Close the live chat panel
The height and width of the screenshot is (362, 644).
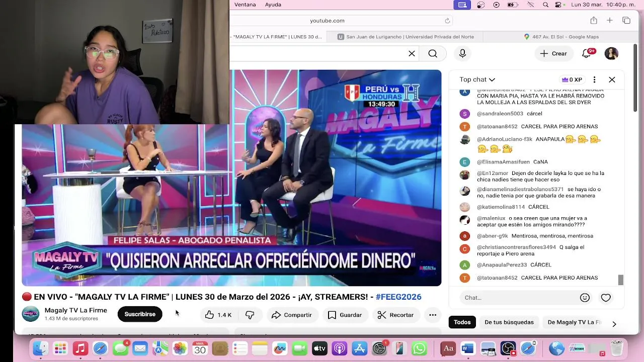point(612,79)
